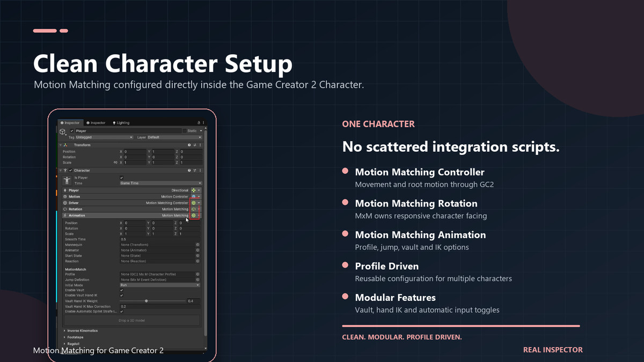Viewport: 644px width, 362px height.
Task: Open the Transform component kebab menu
Action: [200, 145]
